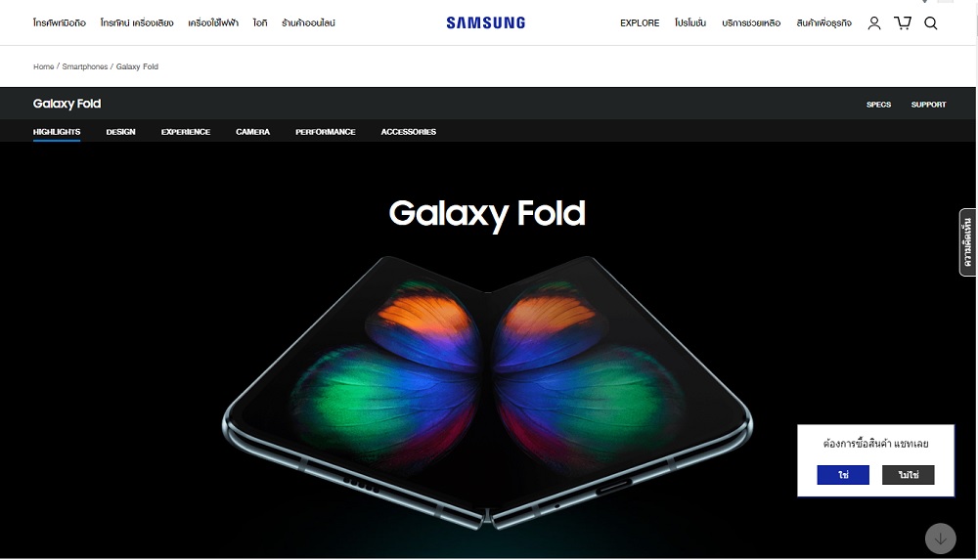Go to the ACCESSORIES tab

pyautogui.click(x=409, y=132)
